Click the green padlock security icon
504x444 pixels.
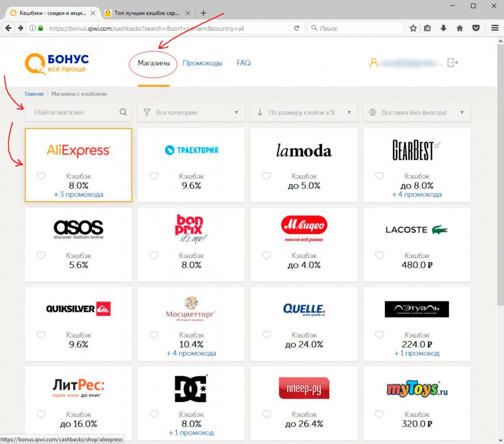point(40,28)
